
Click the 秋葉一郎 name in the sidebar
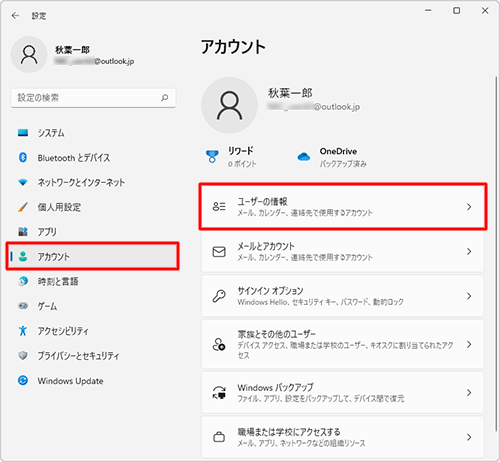(x=72, y=50)
